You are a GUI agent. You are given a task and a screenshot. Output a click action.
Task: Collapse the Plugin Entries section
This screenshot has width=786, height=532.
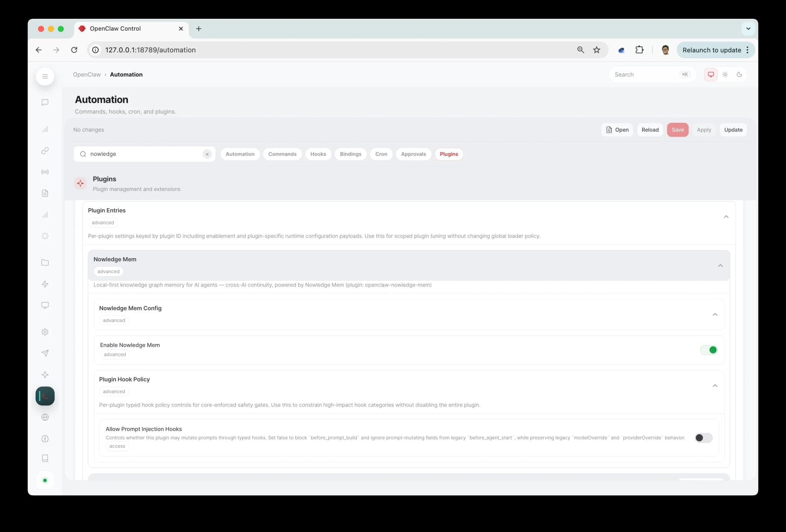[x=726, y=216]
